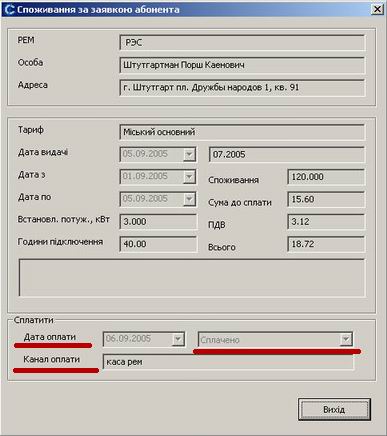Click the Вихід button
This screenshot has height=436, width=387.
(x=334, y=409)
